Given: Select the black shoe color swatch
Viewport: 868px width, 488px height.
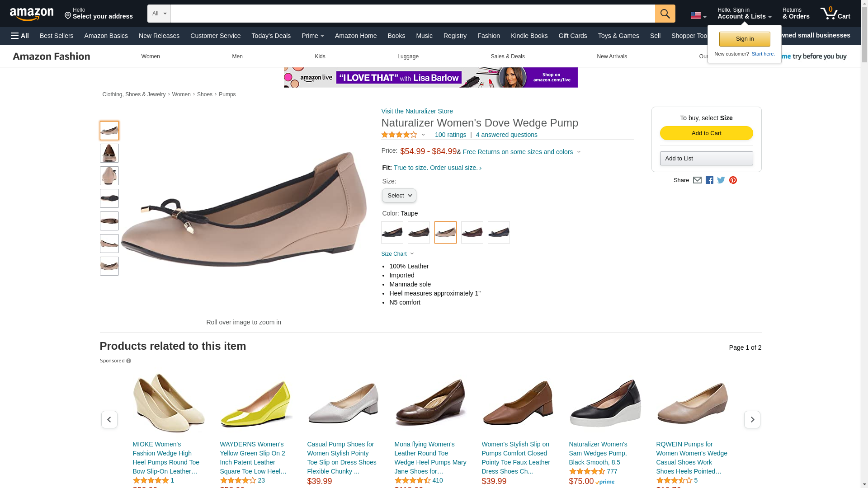Looking at the screenshot, I should coord(392,232).
